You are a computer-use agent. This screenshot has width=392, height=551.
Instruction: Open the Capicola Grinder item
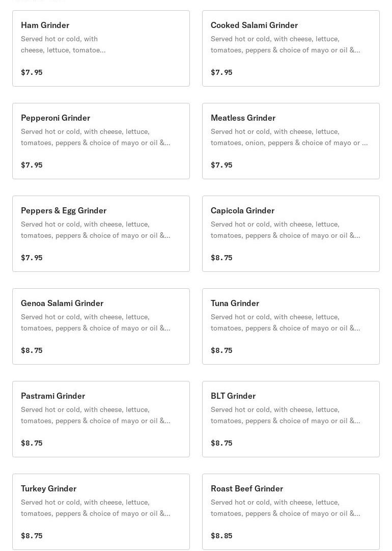pyautogui.click(x=291, y=234)
